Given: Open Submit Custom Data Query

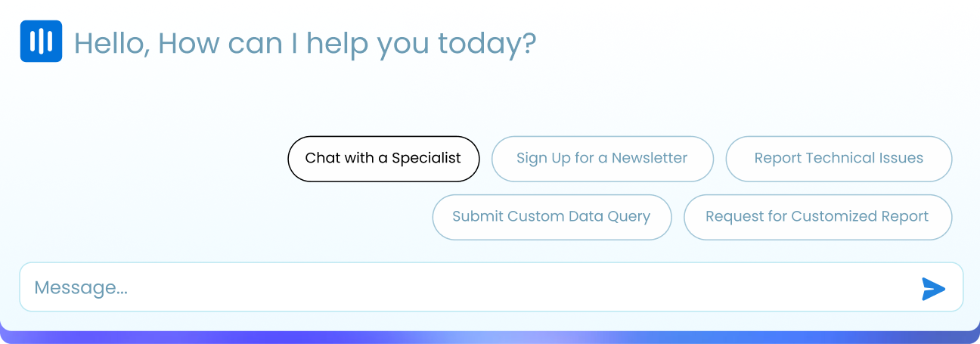Looking at the screenshot, I should point(551,217).
